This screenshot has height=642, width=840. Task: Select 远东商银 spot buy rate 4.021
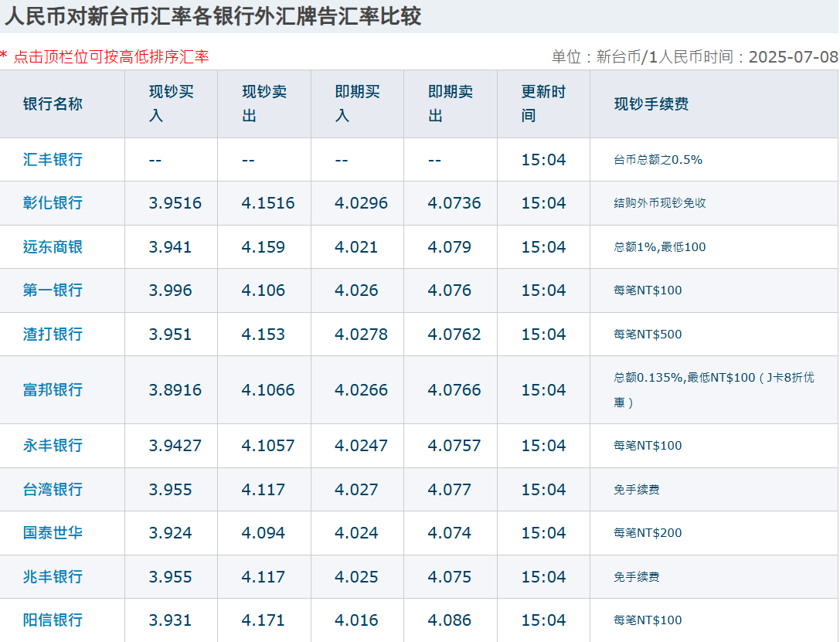pyautogui.click(x=356, y=247)
